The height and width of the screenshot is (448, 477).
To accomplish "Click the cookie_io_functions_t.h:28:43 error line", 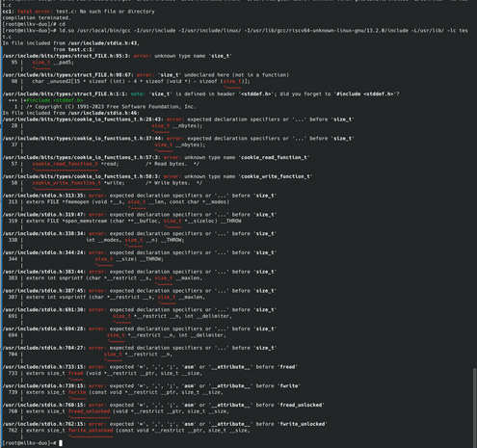I will click(x=178, y=119).
